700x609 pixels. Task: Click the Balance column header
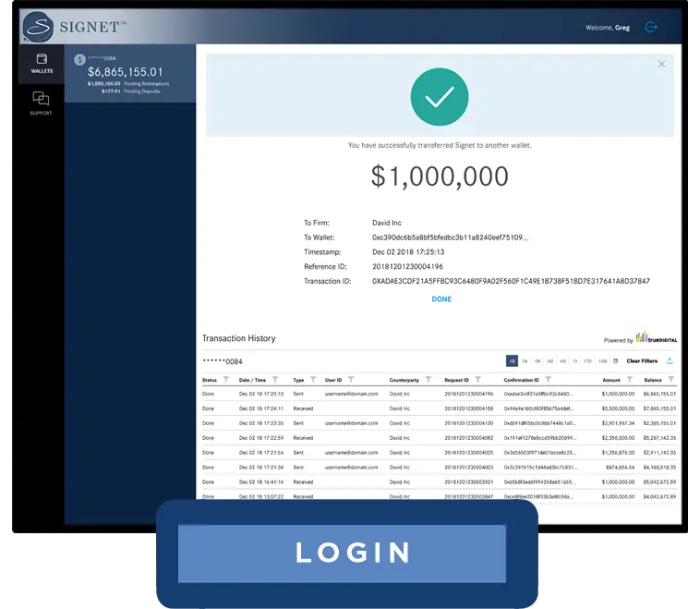pos(653,380)
